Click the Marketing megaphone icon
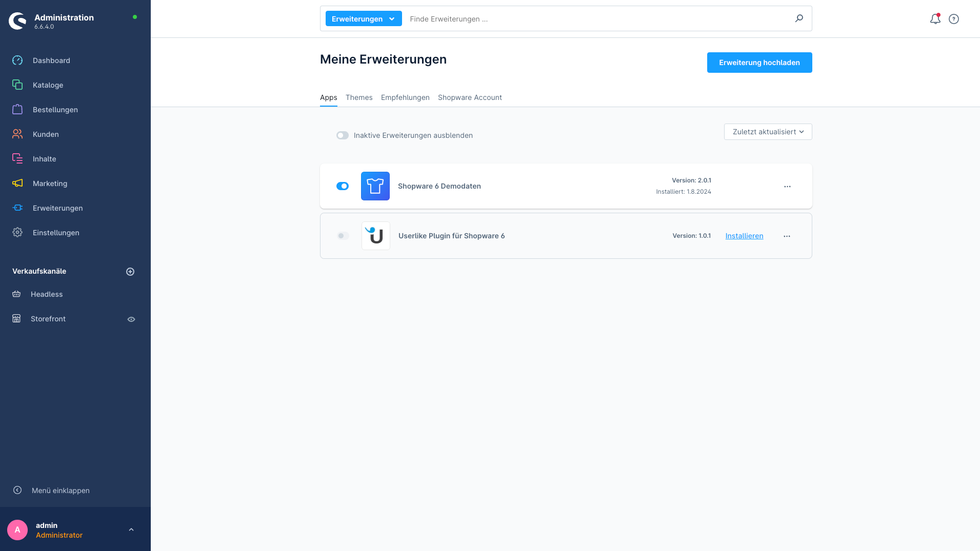 [x=17, y=183]
